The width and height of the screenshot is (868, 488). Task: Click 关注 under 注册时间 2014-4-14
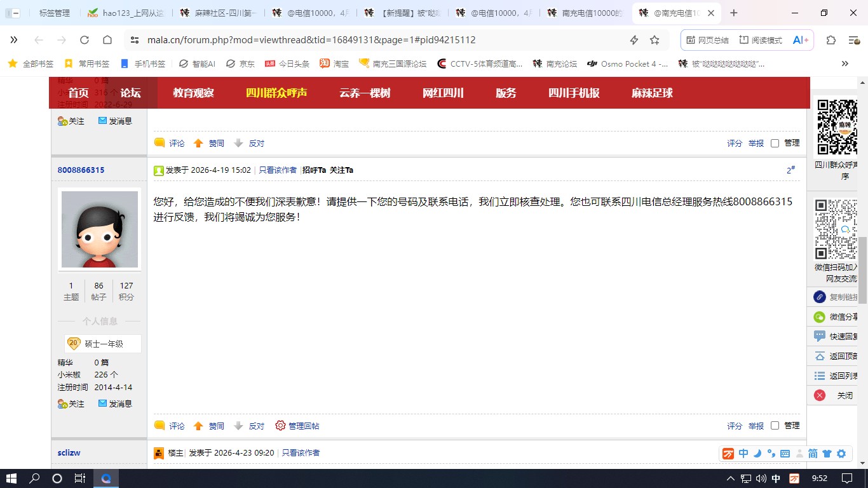(71, 403)
